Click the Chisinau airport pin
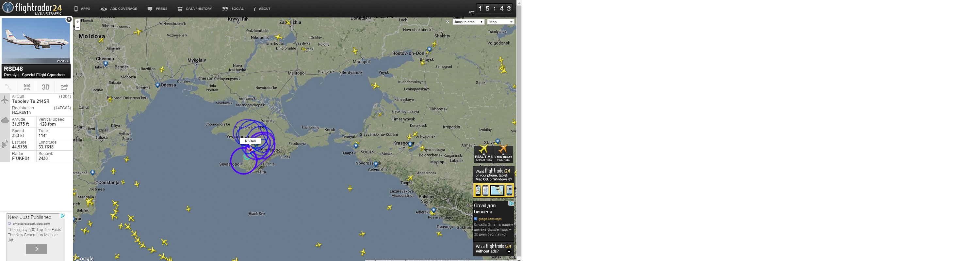This screenshot has width=980, height=261. (106, 64)
